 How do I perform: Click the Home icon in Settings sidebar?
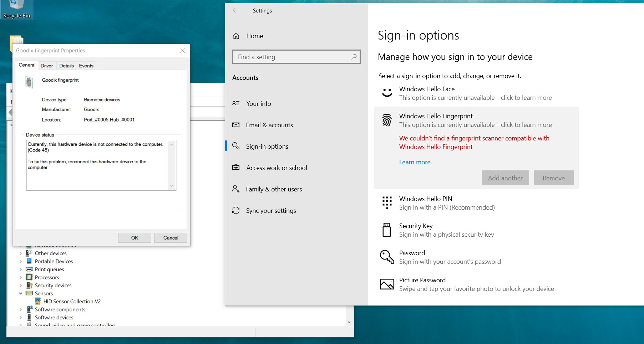pyautogui.click(x=236, y=36)
